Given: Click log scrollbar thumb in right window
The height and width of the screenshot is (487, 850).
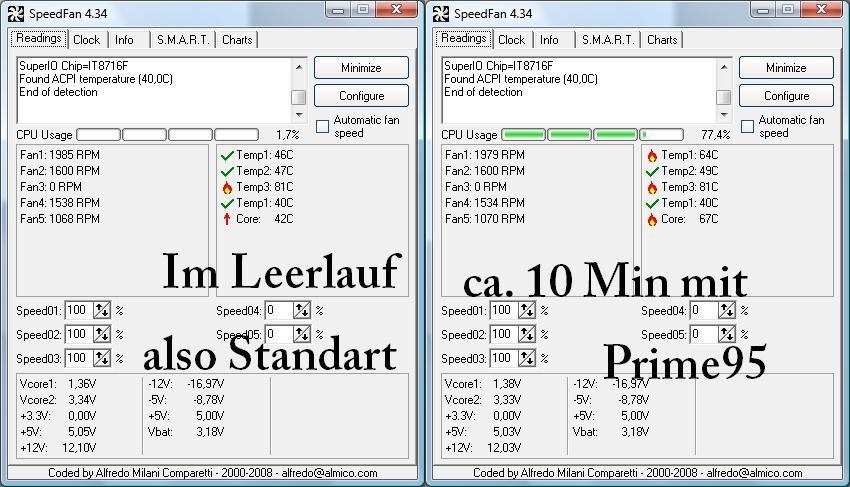Looking at the screenshot, I should 724,97.
